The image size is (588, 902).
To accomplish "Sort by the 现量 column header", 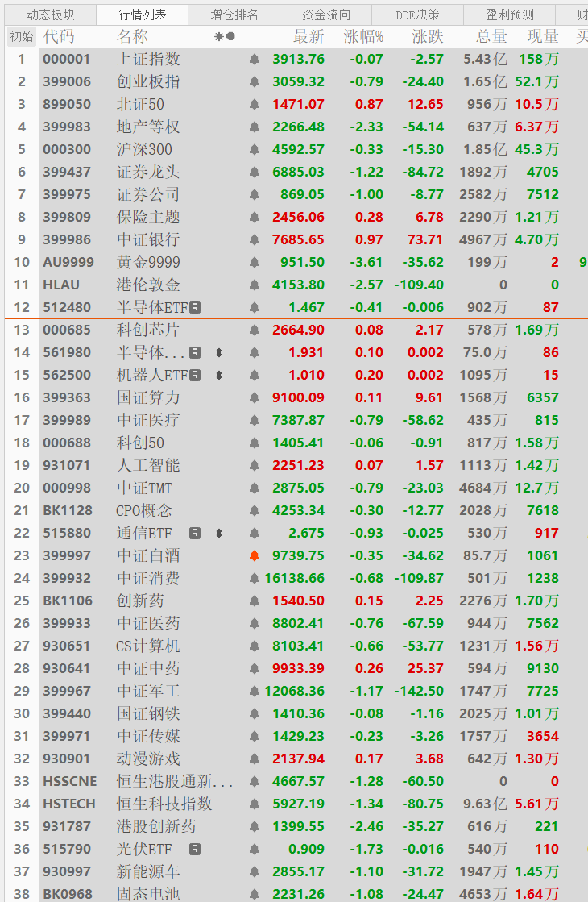I will point(543,37).
